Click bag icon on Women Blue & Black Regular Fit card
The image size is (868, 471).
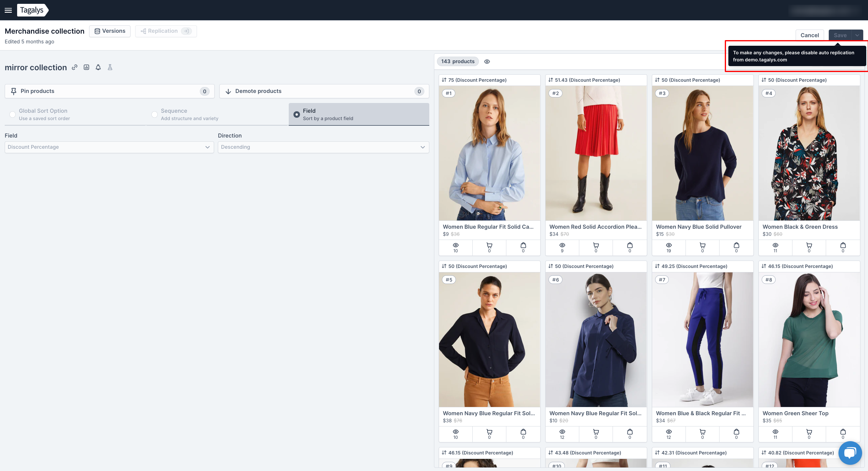736,432
